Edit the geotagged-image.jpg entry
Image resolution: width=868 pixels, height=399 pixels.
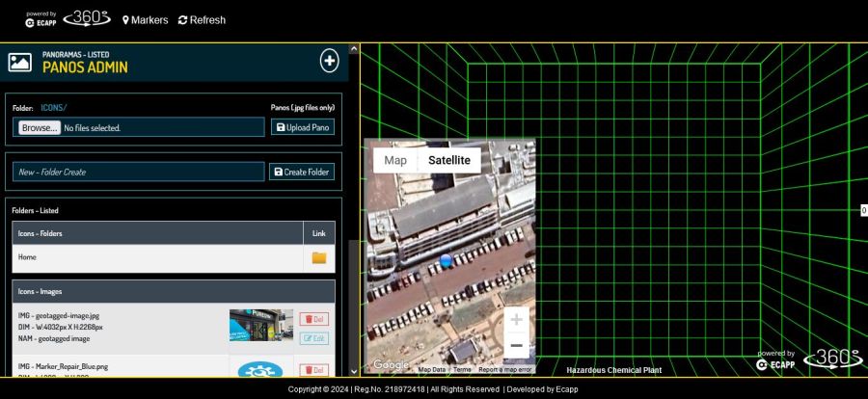pyautogui.click(x=313, y=337)
